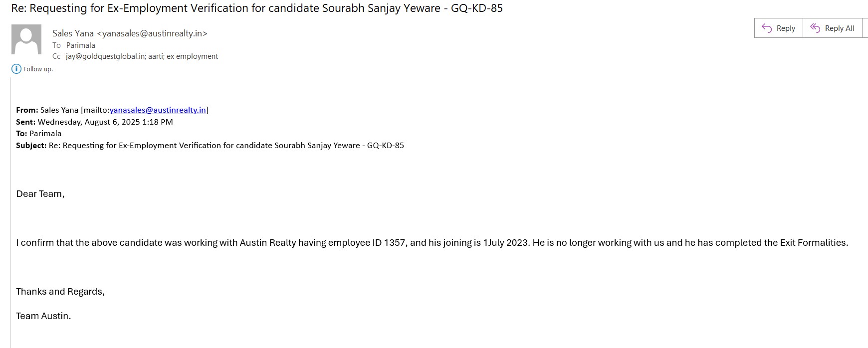Click the bold Subject line in body
The width and height of the screenshot is (868, 348).
coord(210,146)
